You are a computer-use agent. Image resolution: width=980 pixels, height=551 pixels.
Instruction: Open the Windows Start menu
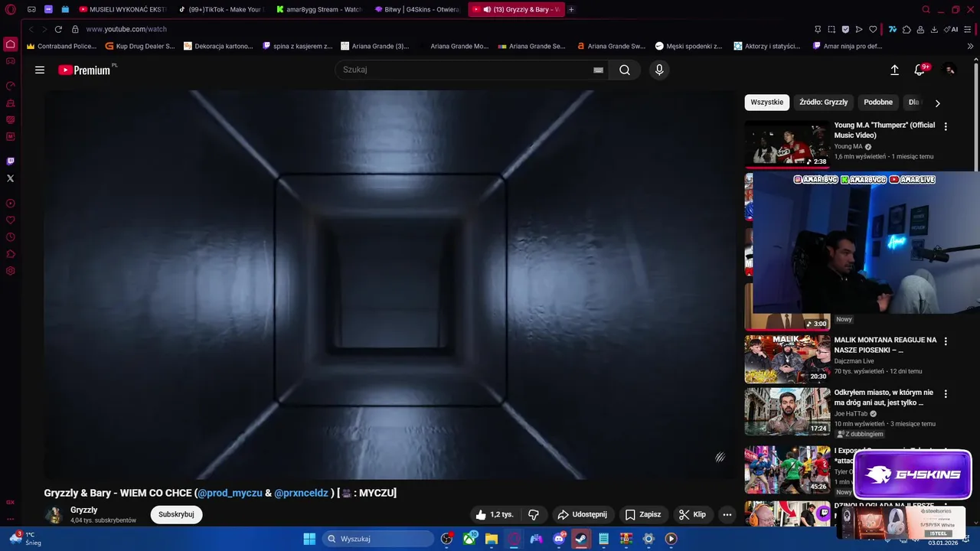tap(309, 539)
